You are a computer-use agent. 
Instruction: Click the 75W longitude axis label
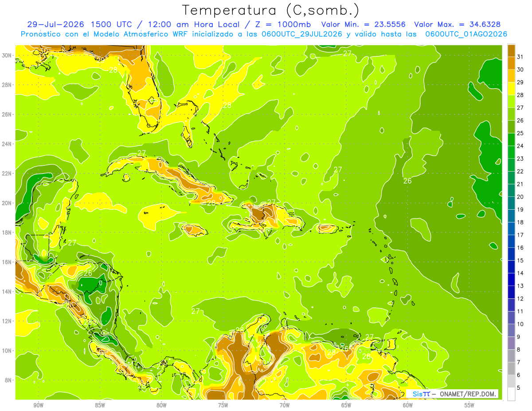pyautogui.click(x=223, y=406)
